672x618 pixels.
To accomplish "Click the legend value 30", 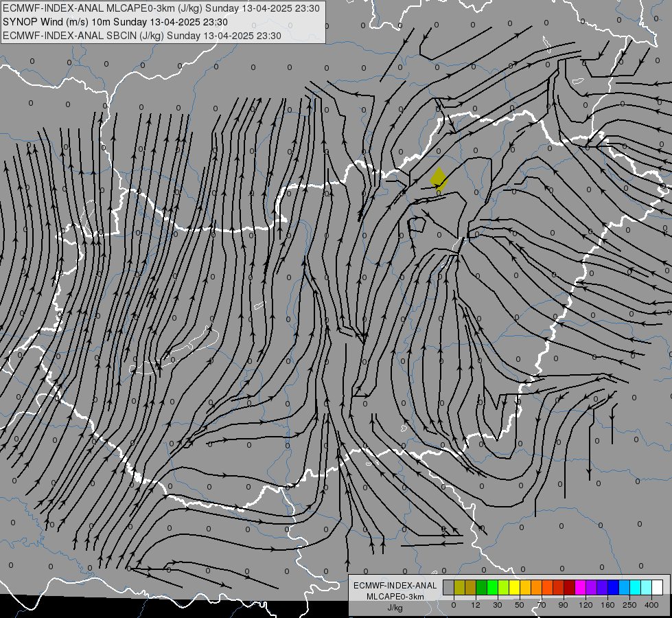I will 498,605.
